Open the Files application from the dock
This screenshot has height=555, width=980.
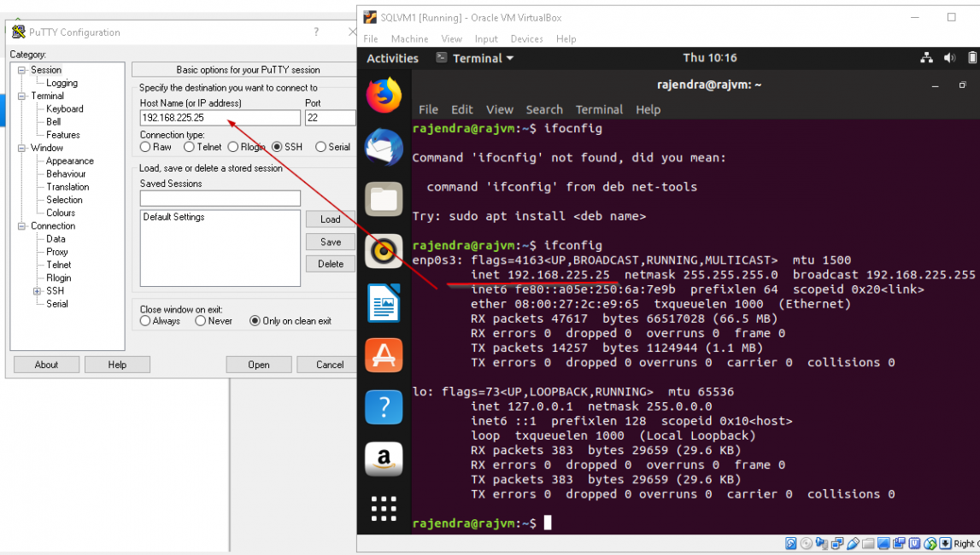point(384,199)
